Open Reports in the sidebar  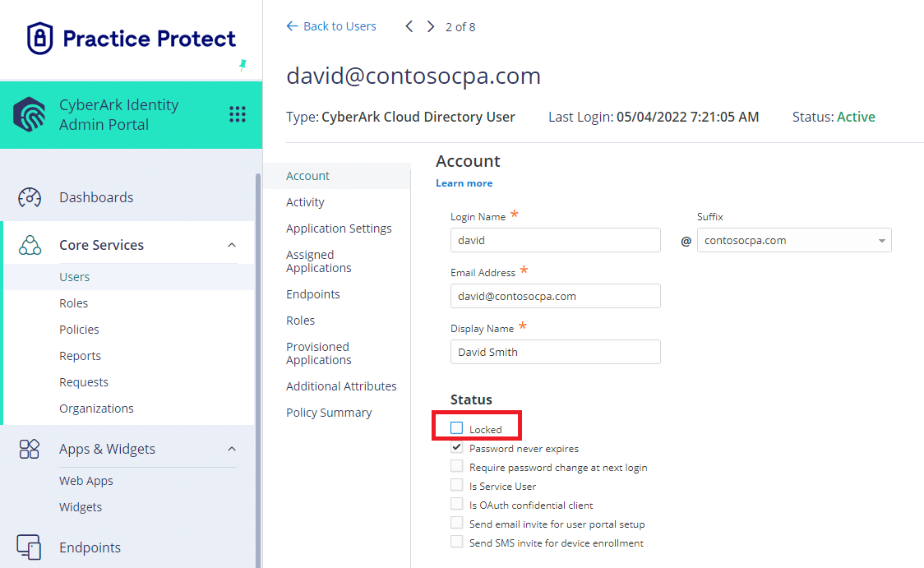coord(80,356)
